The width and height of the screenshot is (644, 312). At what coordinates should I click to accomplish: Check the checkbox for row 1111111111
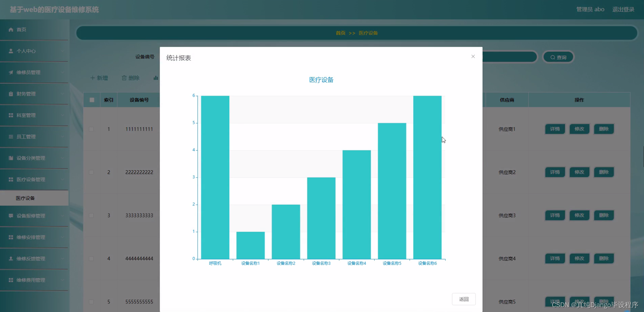[x=91, y=129]
